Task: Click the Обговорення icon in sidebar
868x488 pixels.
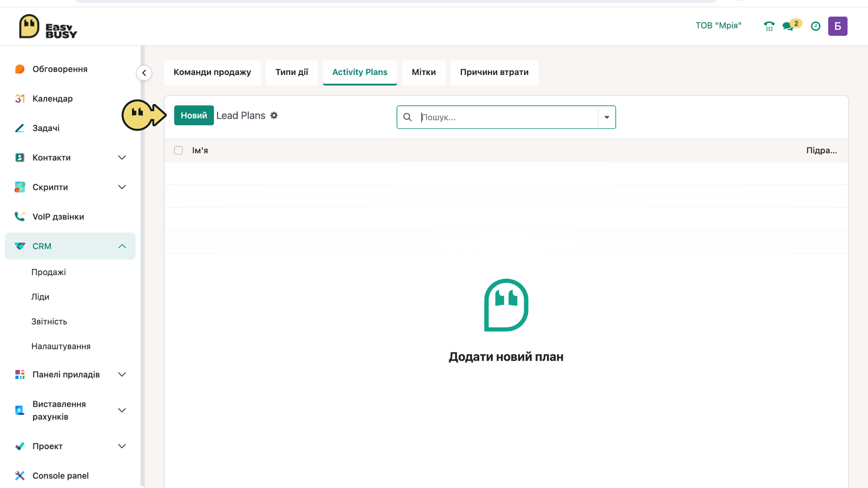Action: point(20,69)
